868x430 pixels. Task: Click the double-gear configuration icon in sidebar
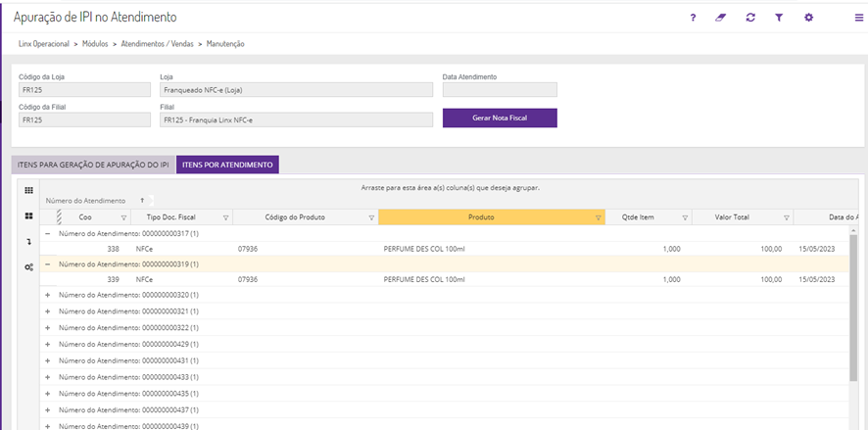28,266
